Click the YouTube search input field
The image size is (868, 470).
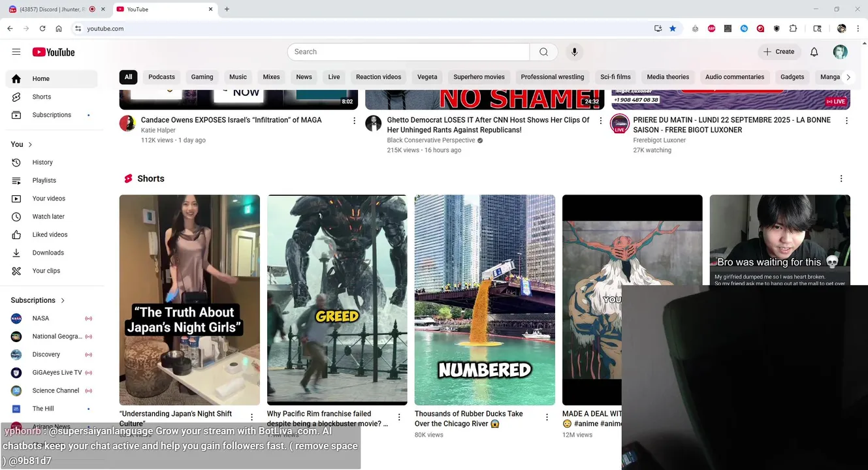click(x=408, y=52)
